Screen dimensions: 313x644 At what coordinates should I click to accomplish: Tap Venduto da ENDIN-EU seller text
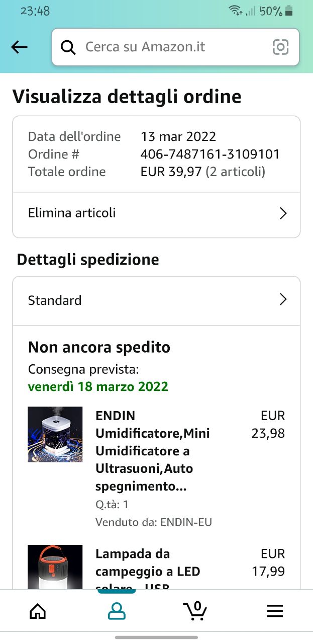(x=154, y=522)
